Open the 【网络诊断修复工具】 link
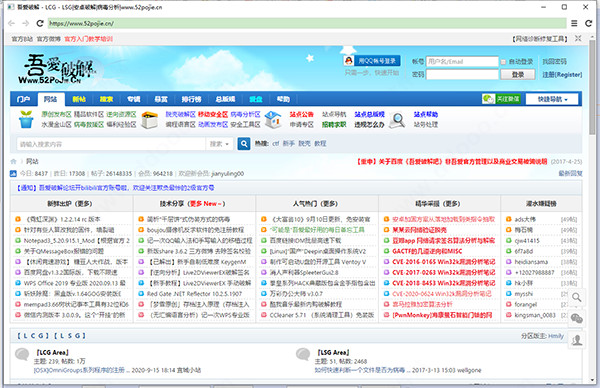Image resolution: width=600 pixels, height=388 pixels. [x=540, y=39]
